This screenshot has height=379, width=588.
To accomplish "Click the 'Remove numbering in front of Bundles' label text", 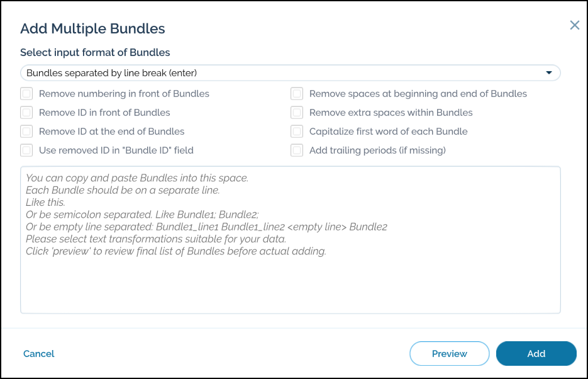I will pos(124,94).
